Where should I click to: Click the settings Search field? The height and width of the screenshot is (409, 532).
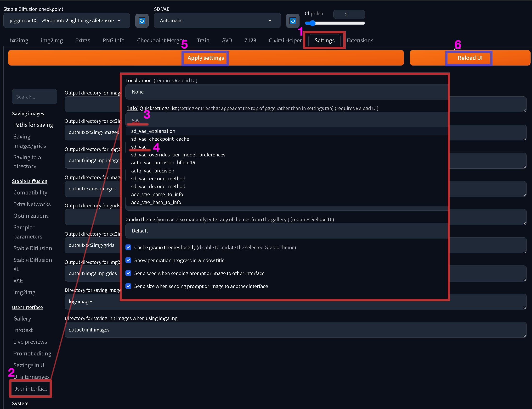(34, 97)
